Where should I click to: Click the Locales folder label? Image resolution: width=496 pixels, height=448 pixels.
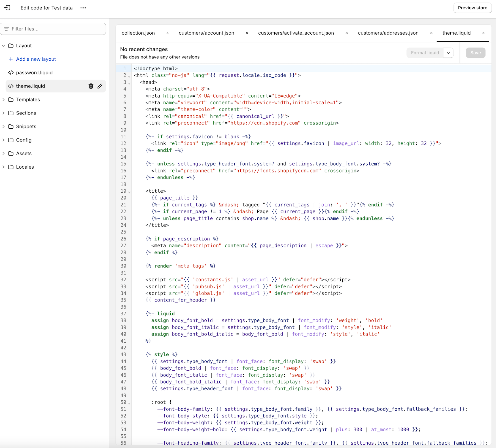click(x=25, y=167)
